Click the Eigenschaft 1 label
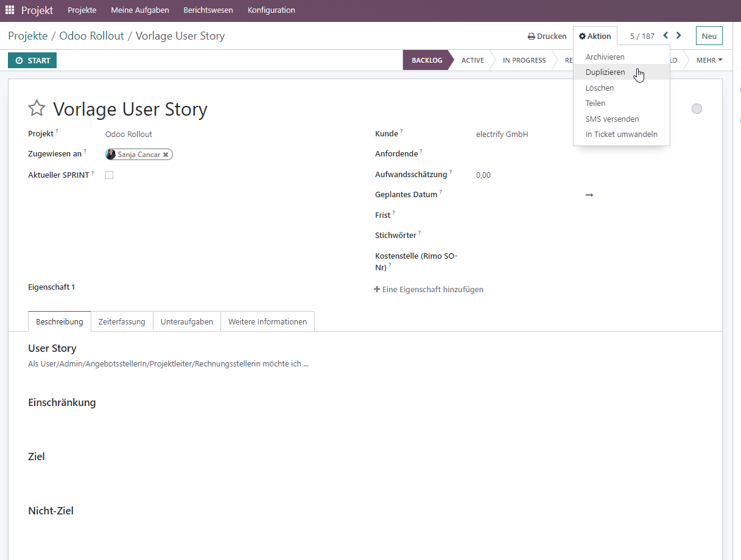This screenshot has height=560, width=741. point(52,287)
